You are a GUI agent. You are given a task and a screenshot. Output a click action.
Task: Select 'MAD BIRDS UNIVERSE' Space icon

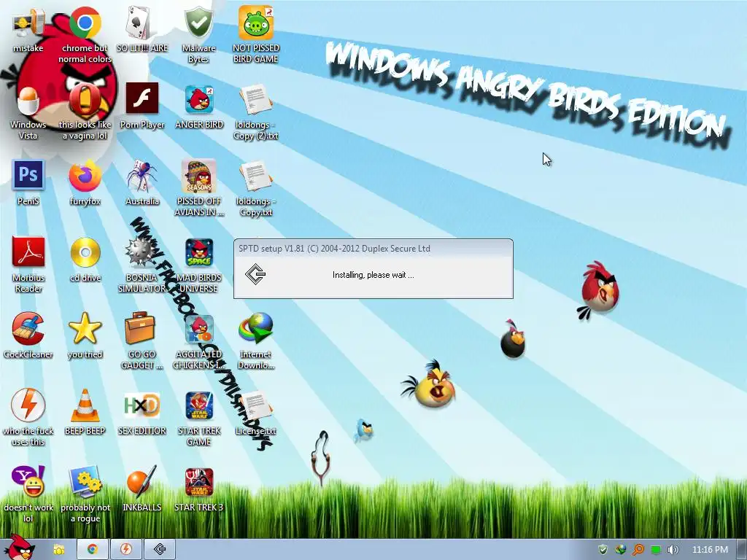pyautogui.click(x=199, y=265)
